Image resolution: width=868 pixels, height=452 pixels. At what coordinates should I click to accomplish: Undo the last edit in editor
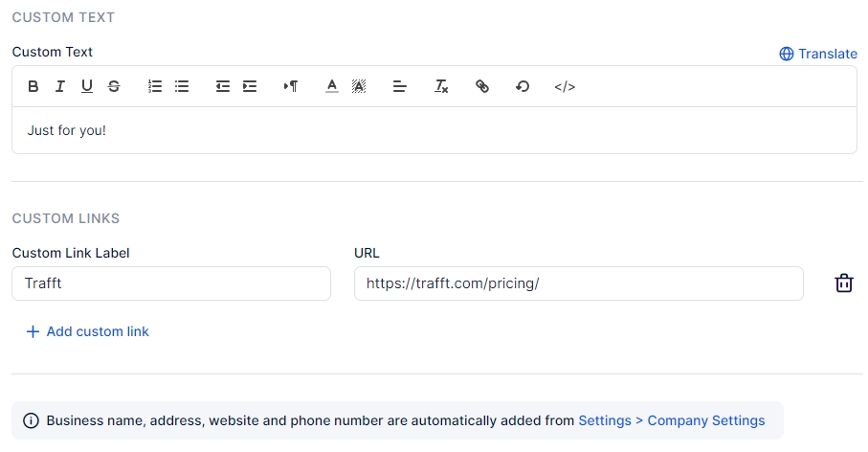(x=523, y=86)
